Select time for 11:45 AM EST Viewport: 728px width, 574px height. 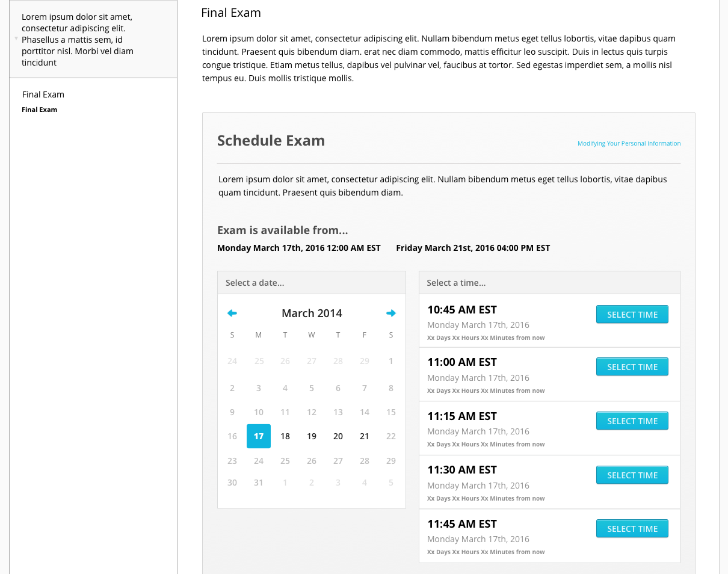coord(632,529)
